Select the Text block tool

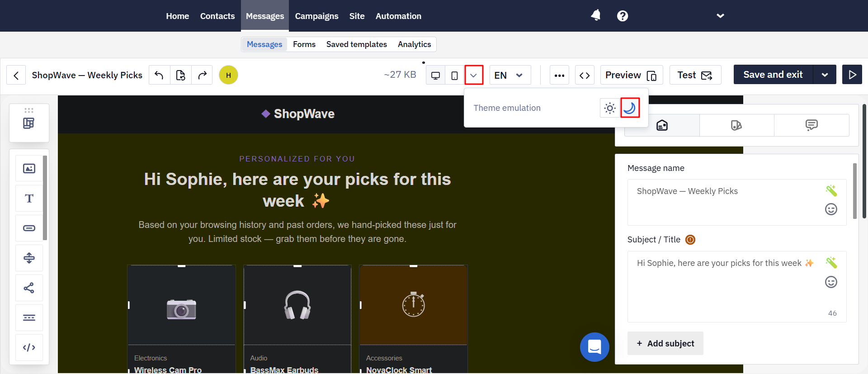click(x=29, y=199)
